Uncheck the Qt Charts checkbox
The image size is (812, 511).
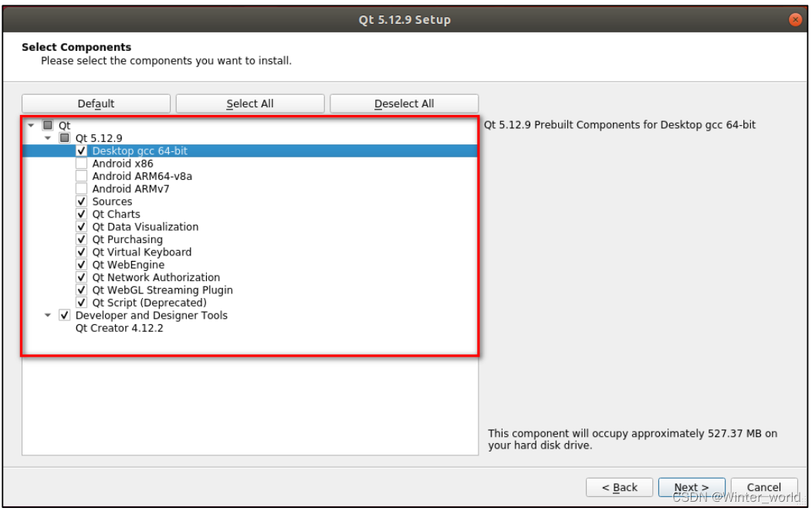[81, 214]
